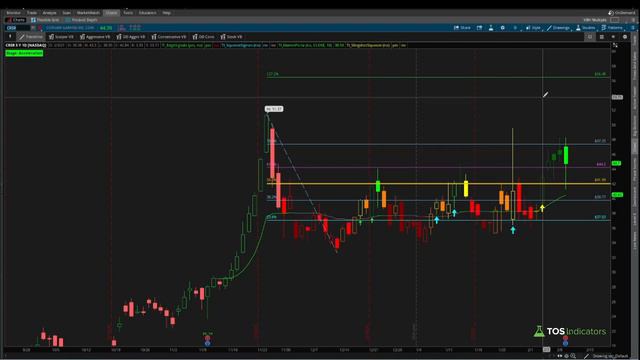Viewport: 640px width, 360px height.
Task: Open the Monitor tab
Action: click(x=13, y=13)
